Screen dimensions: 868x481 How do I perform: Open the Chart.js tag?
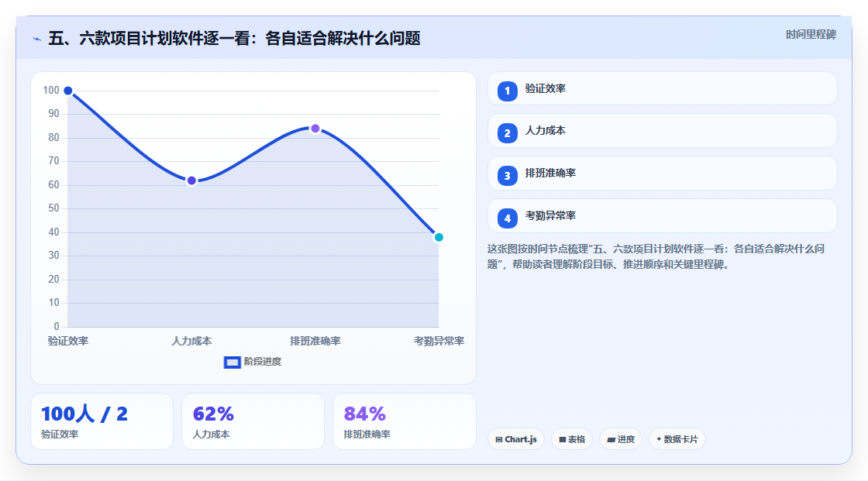pyautogui.click(x=516, y=439)
